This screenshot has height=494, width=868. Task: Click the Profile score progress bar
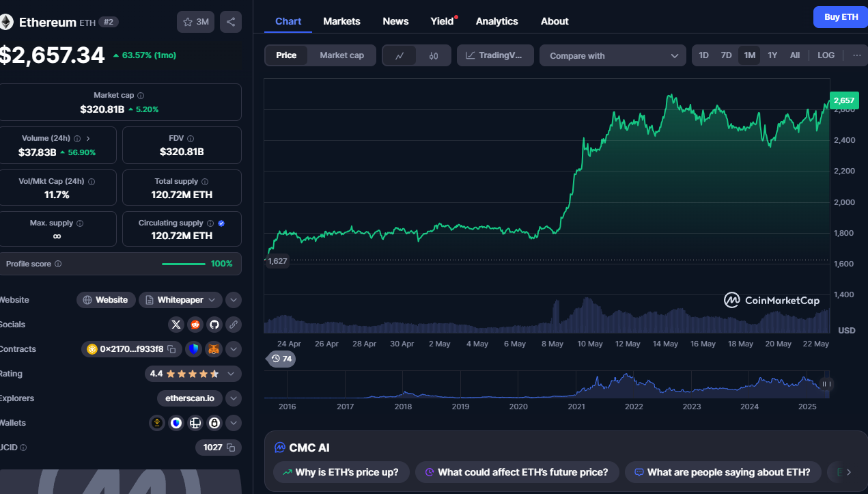tap(184, 264)
